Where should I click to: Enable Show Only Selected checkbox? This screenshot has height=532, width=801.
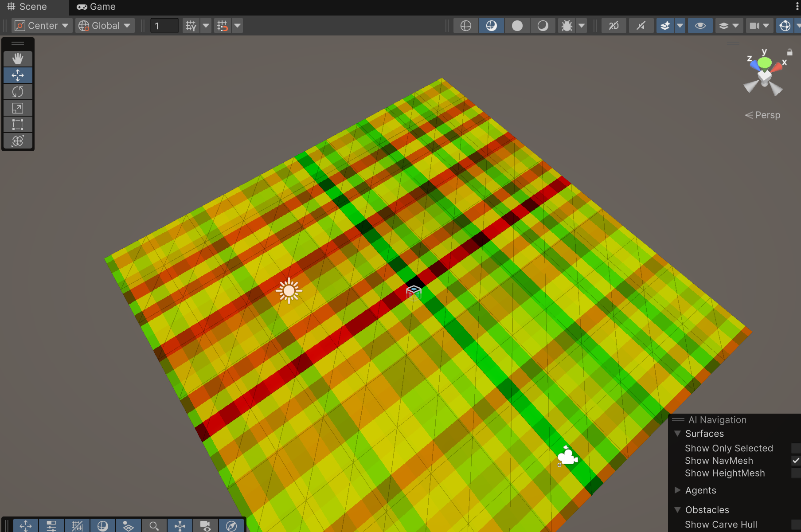796,448
